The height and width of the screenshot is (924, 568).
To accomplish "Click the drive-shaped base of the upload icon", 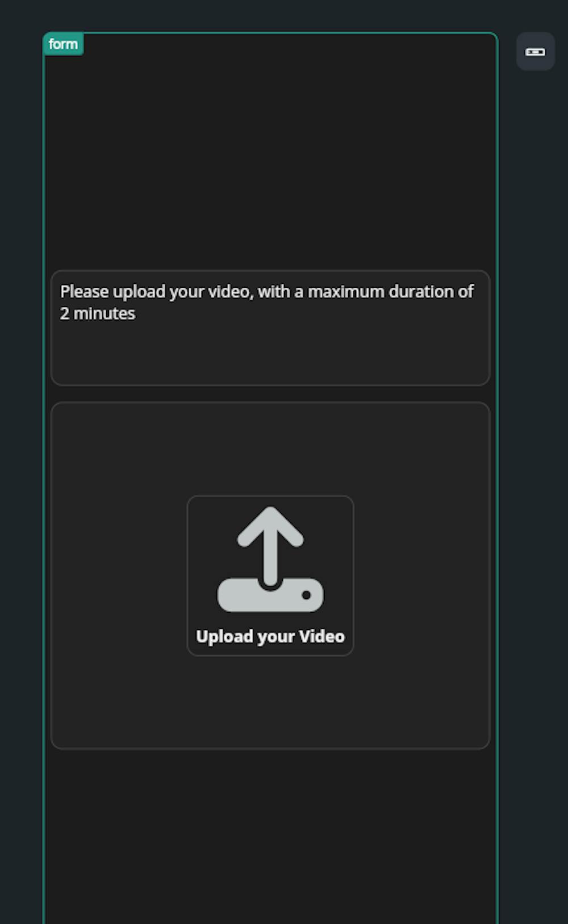I will pos(270,595).
